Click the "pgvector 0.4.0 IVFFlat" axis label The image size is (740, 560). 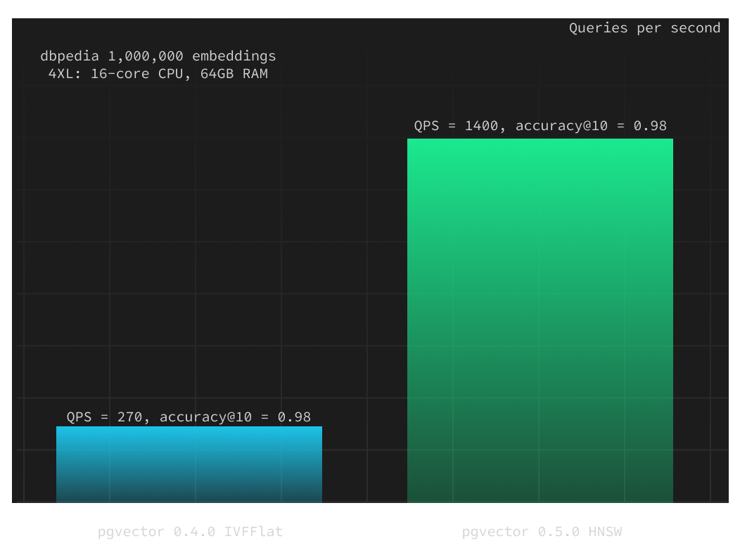click(190, 532)
